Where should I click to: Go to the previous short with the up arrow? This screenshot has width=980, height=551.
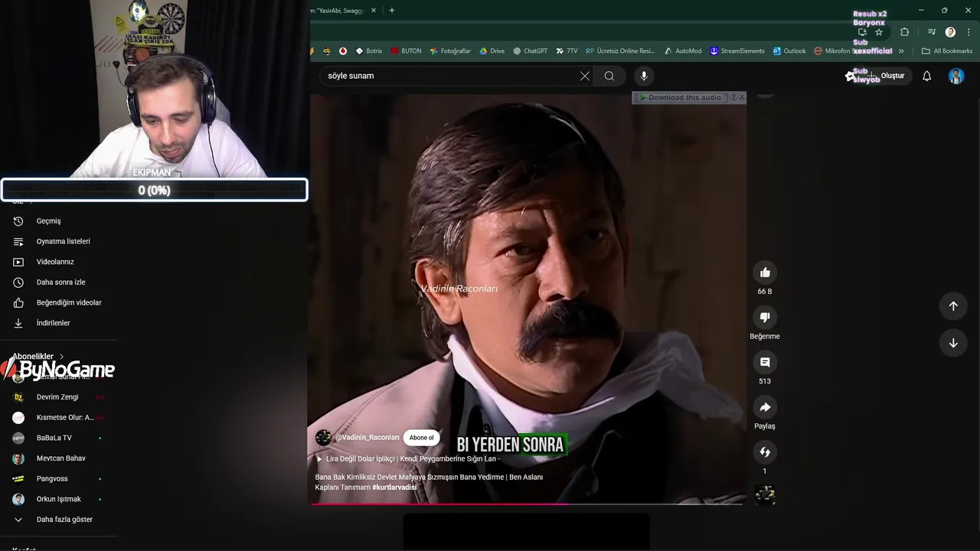[953, 306]
